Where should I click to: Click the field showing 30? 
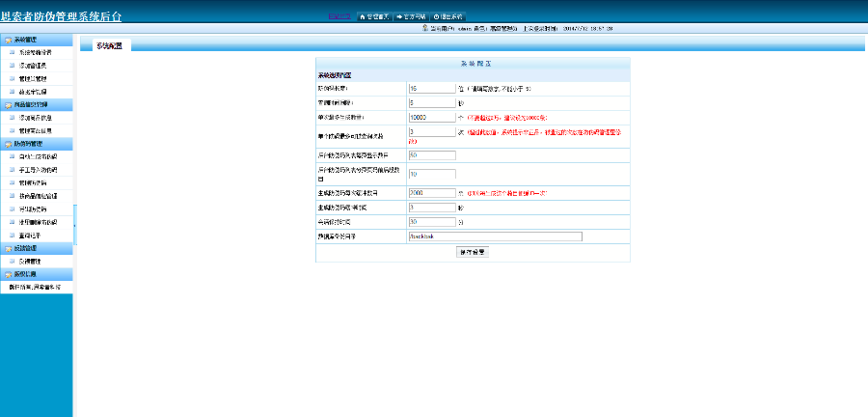432,221
